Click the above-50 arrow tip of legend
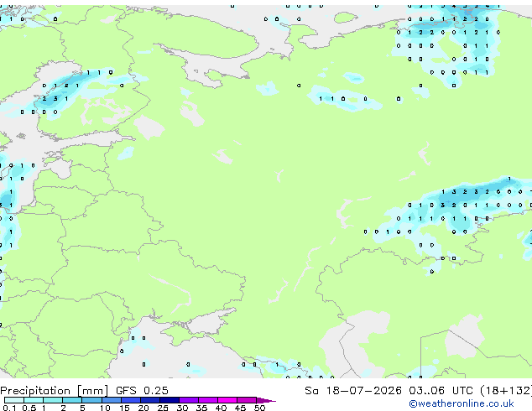This screenshot has height=411, width=532. point(266,400)
